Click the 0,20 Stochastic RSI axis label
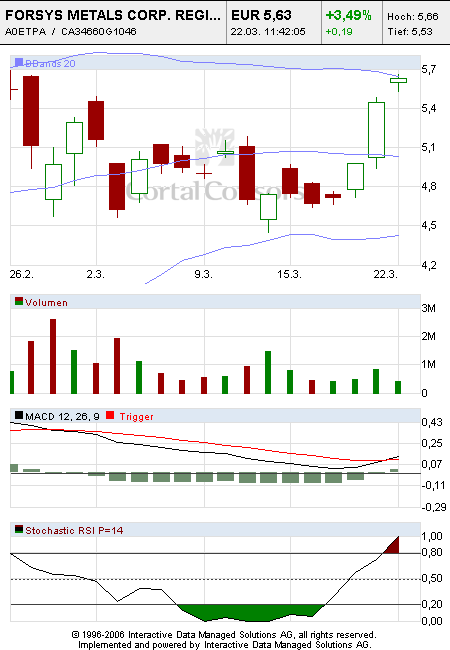Image resolution: width=450 pixels, height=650 pixels. coord(432,604)
